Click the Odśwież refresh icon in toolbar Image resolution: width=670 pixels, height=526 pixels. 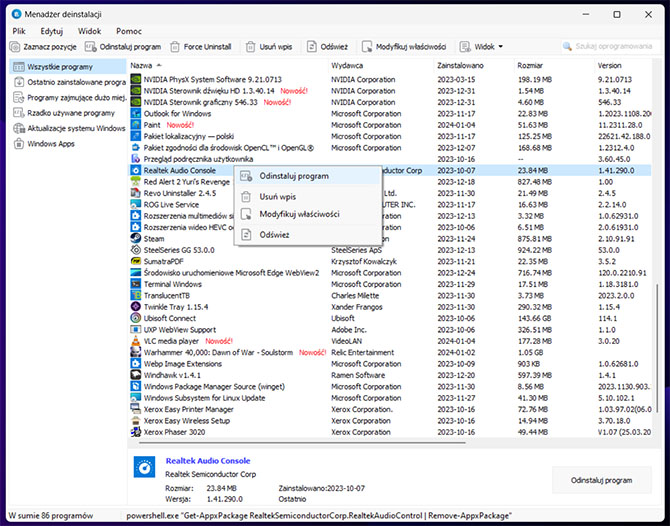click(x=311, y=47)
